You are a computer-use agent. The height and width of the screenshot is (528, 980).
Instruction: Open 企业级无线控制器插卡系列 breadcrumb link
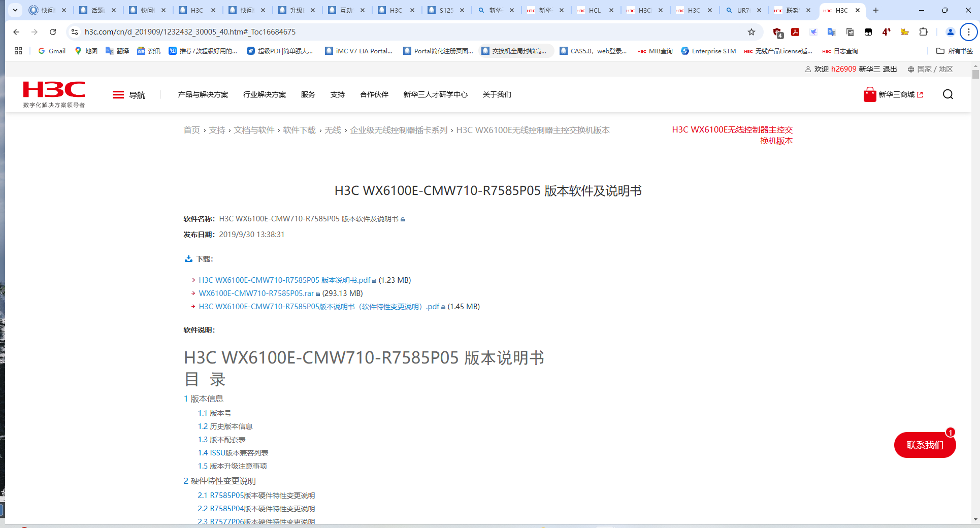point(399,130)
